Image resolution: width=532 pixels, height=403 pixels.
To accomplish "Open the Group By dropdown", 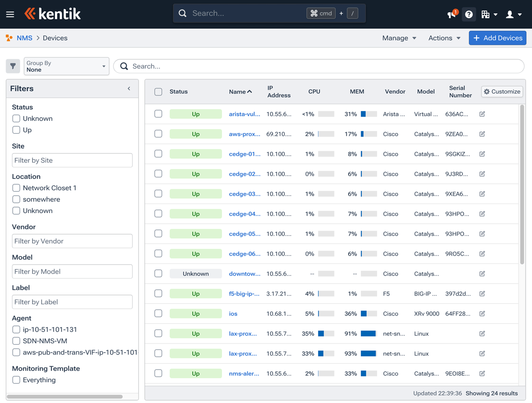I will pos(66,66).
